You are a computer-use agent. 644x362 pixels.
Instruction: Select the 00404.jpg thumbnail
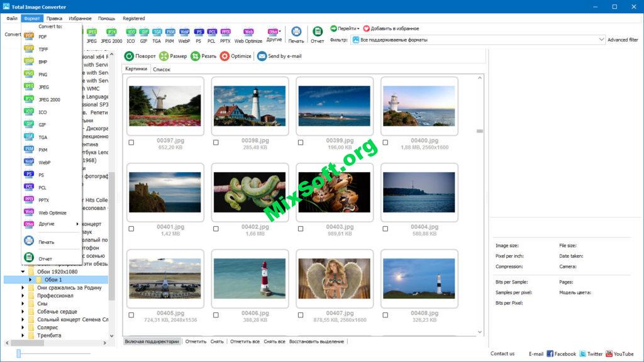click(x=419, y=192)
